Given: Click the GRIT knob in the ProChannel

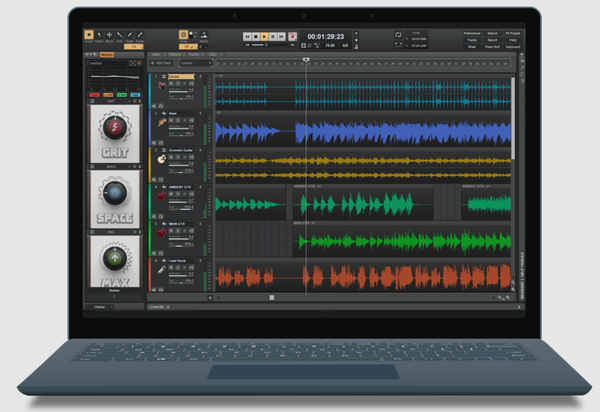Looking at the screenshot, I should coord(115,127).
